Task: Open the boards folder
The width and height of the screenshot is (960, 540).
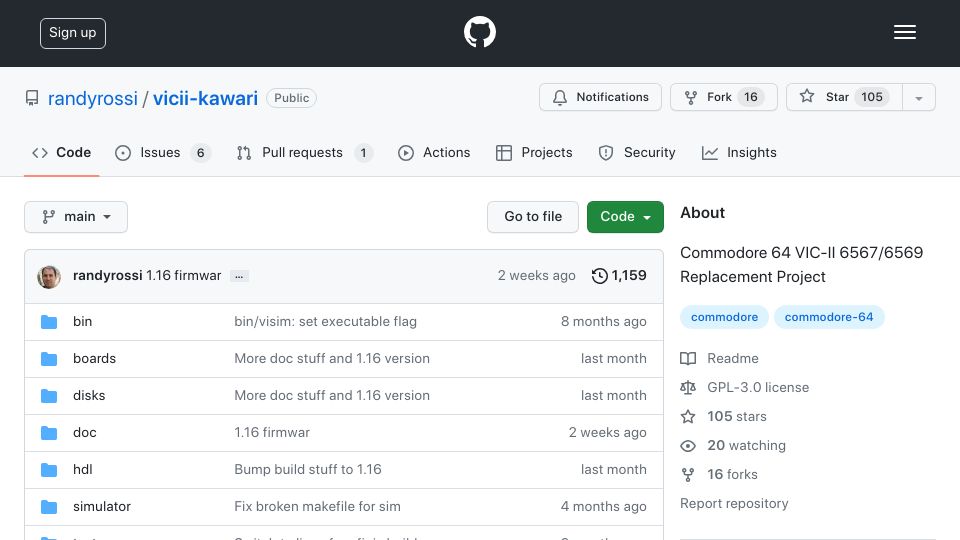Action: [x=94, y=358]
